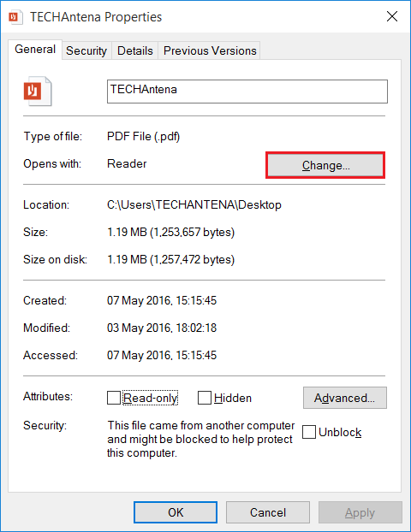Image resolution: width=411 pixels, height=532 pixels.
Task: Select the General tab
Action: tap(35, 50)
